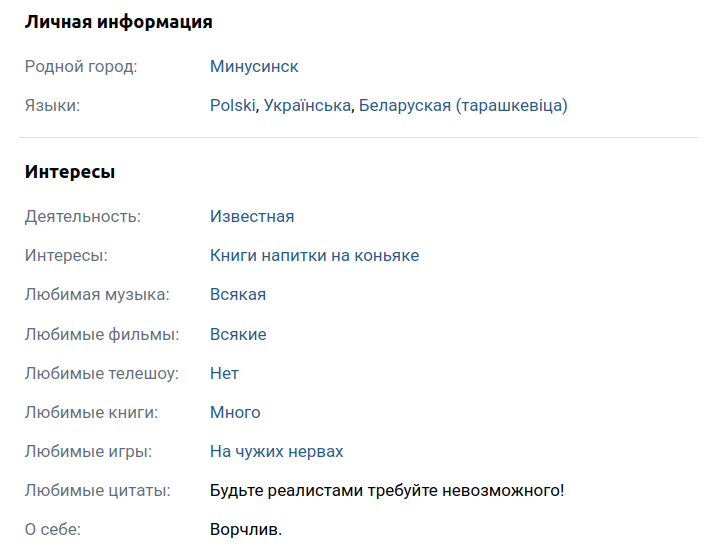Select the Polski language link
Image resolution: width=720 pixels, height=548 pixels.
(x=233, y=106)
